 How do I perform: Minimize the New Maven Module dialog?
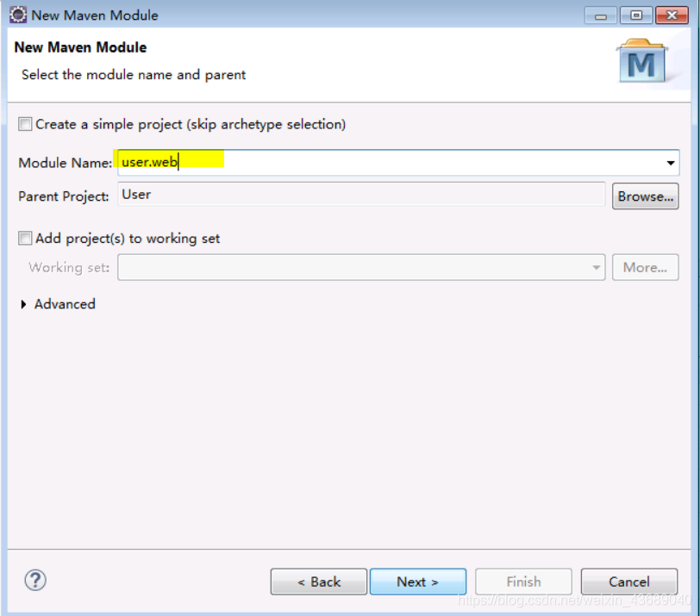pyautogui.click(x=601, y=16)
